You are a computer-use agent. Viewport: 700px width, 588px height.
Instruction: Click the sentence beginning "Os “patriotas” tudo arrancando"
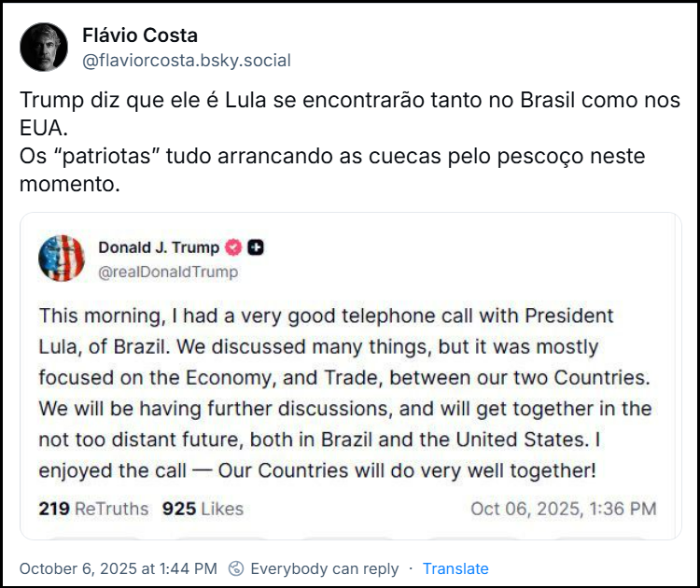pos(331,156)
